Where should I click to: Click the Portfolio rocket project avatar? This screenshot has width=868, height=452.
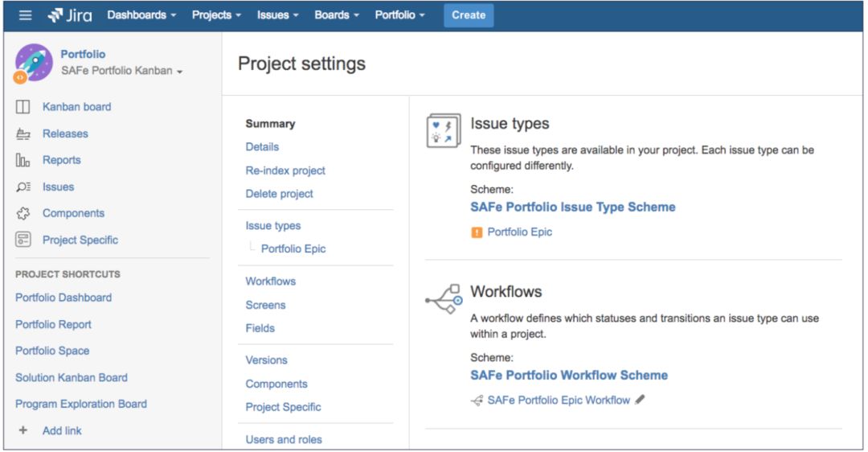[x=33, y=64]
